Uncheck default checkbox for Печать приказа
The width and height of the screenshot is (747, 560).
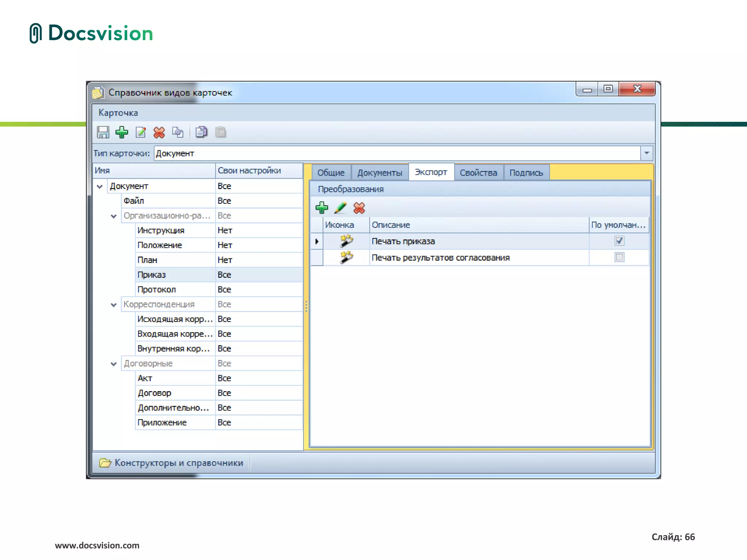619,241
